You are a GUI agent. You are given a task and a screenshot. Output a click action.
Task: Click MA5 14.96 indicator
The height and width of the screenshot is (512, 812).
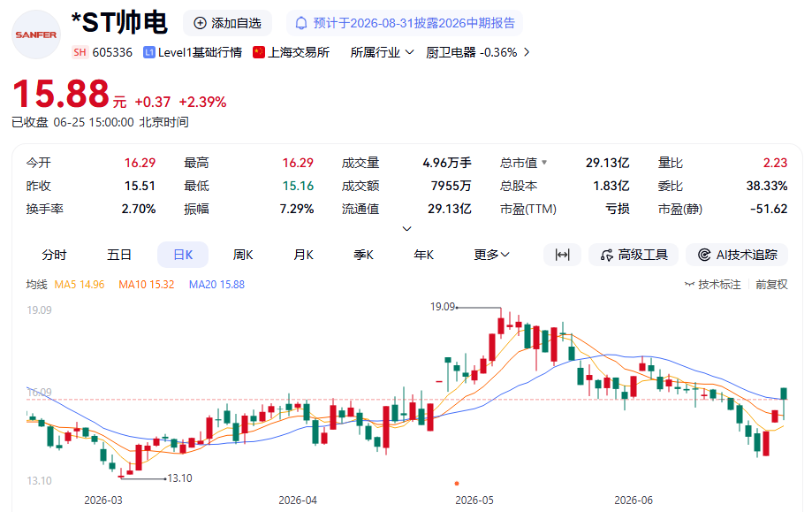point(80,285)
